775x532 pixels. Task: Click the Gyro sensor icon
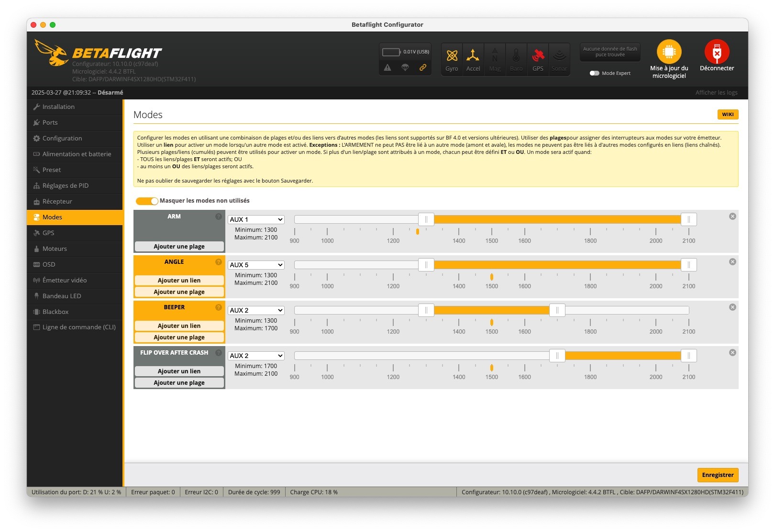click(452, 59)
